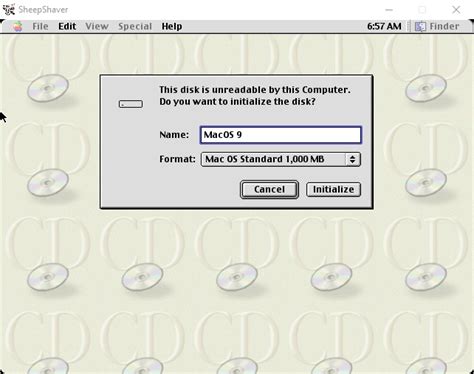Click the 'Name:' label

[x=174, y=135]
